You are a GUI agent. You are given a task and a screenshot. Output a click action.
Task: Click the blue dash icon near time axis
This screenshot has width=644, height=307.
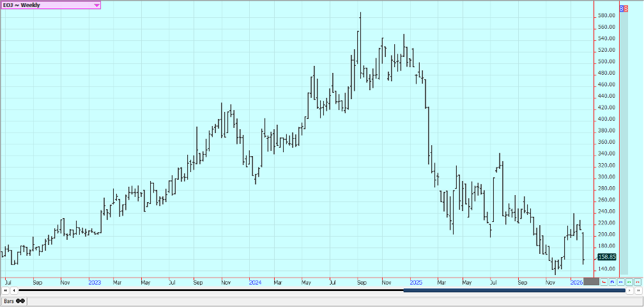coord(620,281)
